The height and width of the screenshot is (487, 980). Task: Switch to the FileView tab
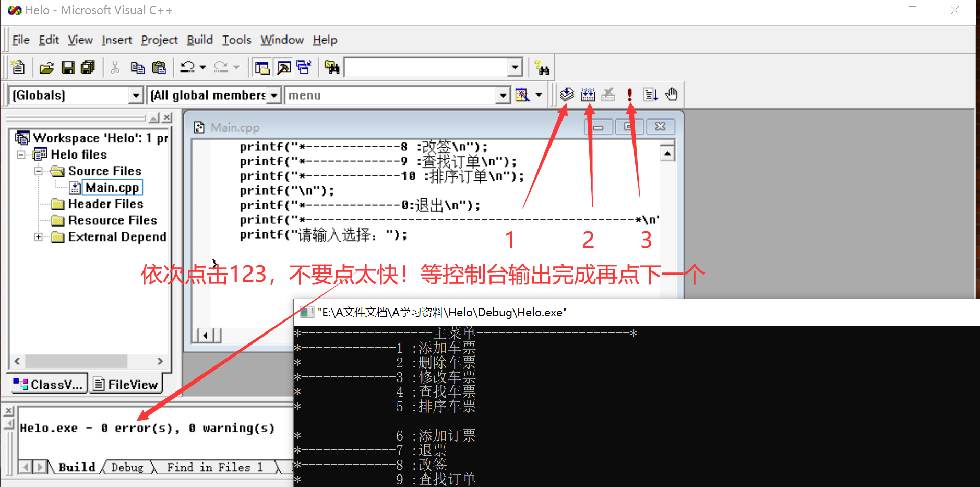(x=126, y=385)
